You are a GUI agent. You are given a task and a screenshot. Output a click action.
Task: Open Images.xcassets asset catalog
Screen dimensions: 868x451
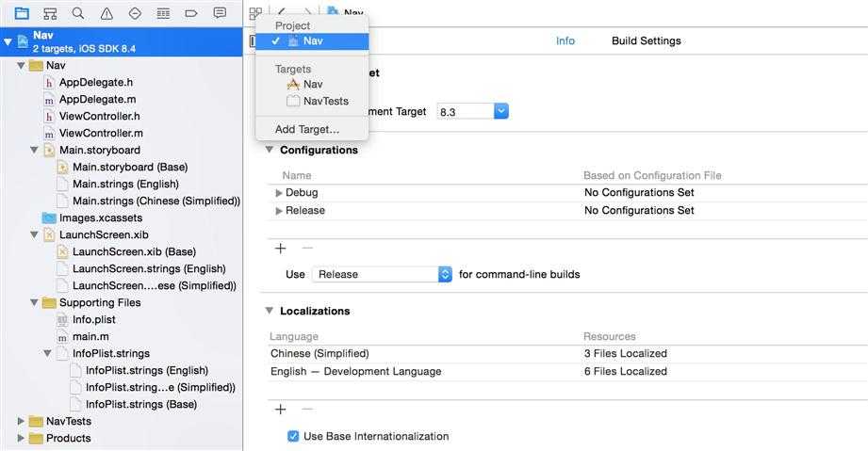101,218
